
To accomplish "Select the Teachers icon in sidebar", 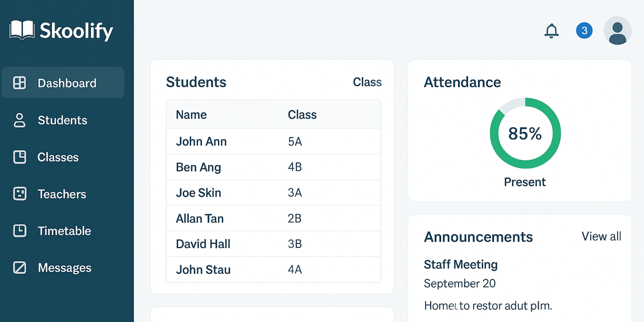I will tap(19, 194).
